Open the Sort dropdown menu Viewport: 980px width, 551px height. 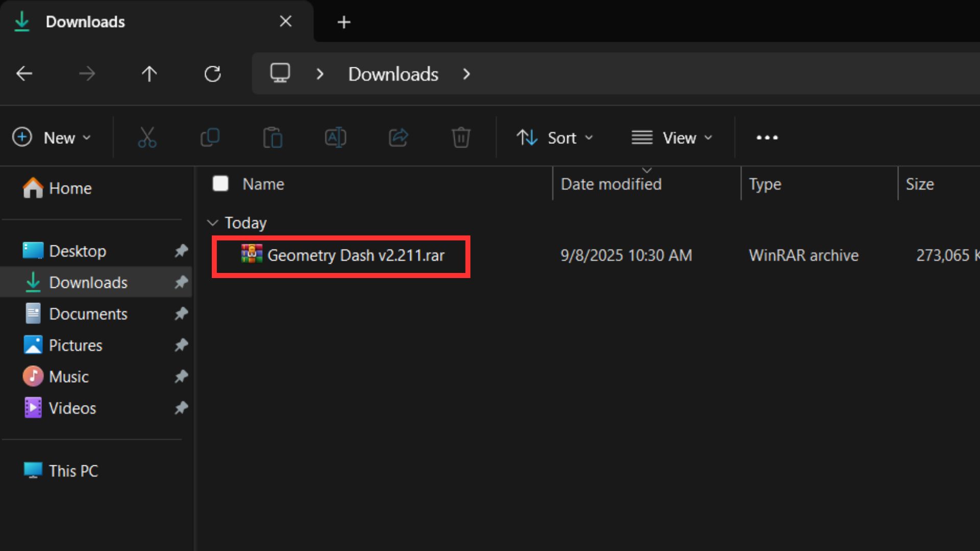pyautogui.click(x=555, y=137)
